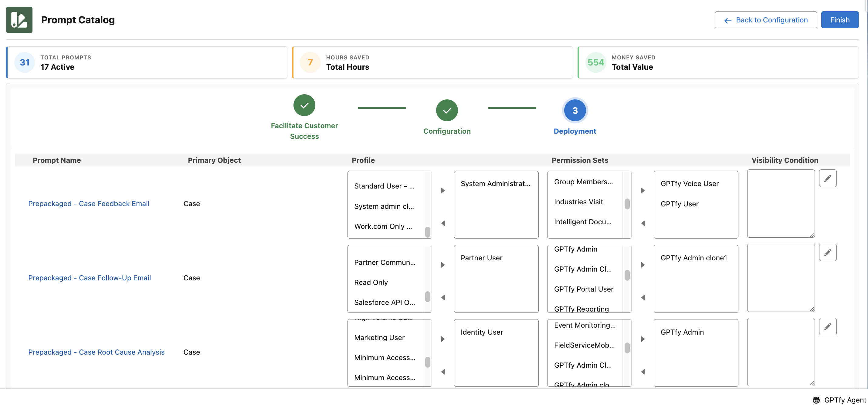Go to Facilitate Customer Success step
The image size is (868, 411).
304,105
